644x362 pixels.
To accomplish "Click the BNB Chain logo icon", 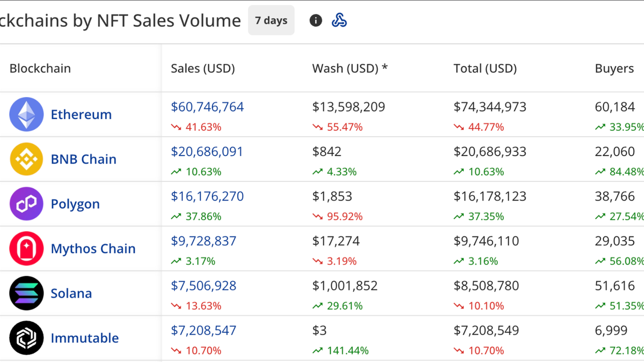I will pos(26,159).
